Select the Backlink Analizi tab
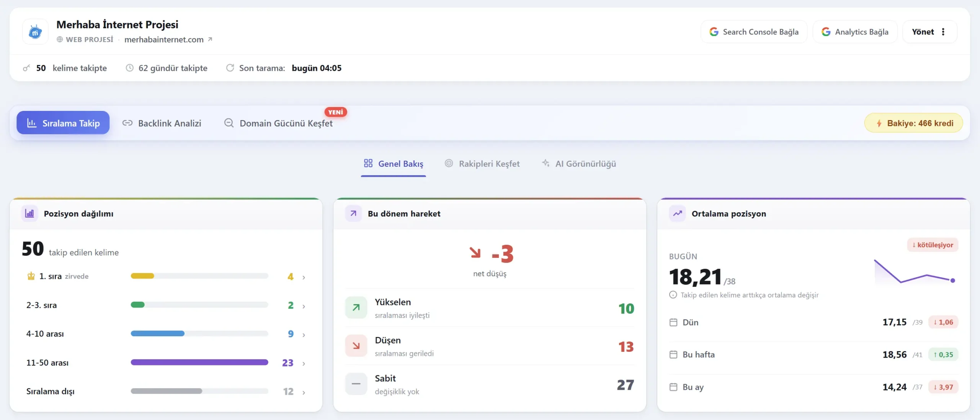Viewport: 980px width, 420px height. [162, 123]
